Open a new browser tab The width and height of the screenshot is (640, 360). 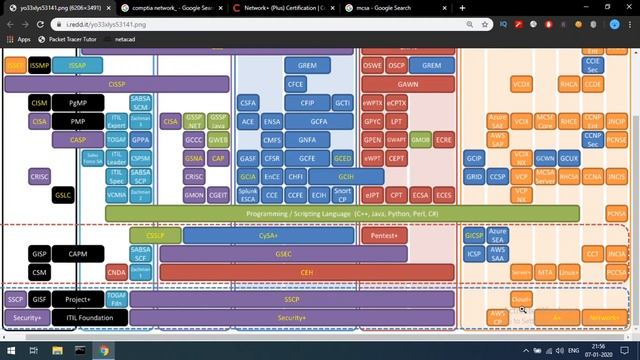point(462,8)
